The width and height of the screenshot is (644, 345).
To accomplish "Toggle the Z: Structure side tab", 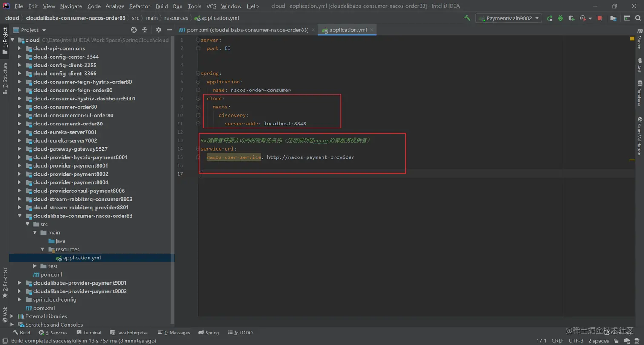I will click(5, 78).
